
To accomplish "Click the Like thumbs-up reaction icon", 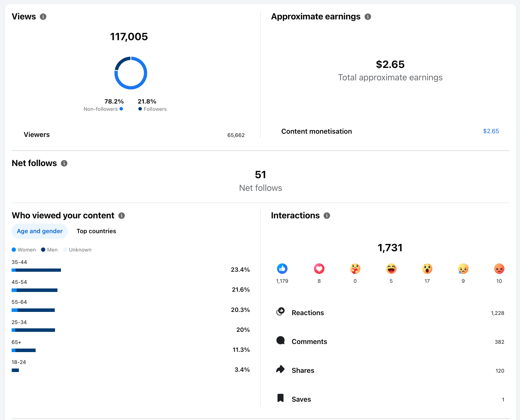I will tap(282, 268).
